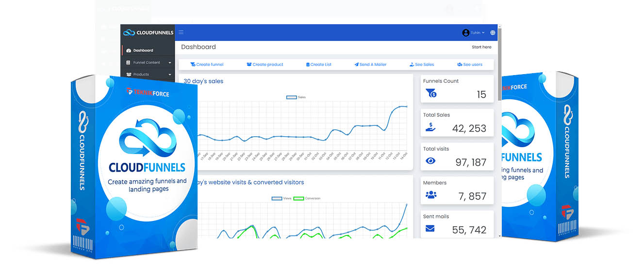Click the funnel icon beside Create funnel
Image resolution: width=644 pixels, height=266 pixels.
pos(193,64)
